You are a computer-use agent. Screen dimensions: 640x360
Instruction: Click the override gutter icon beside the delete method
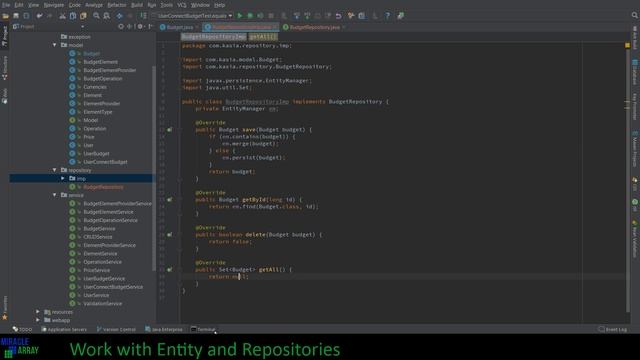(x=169, y=235)
